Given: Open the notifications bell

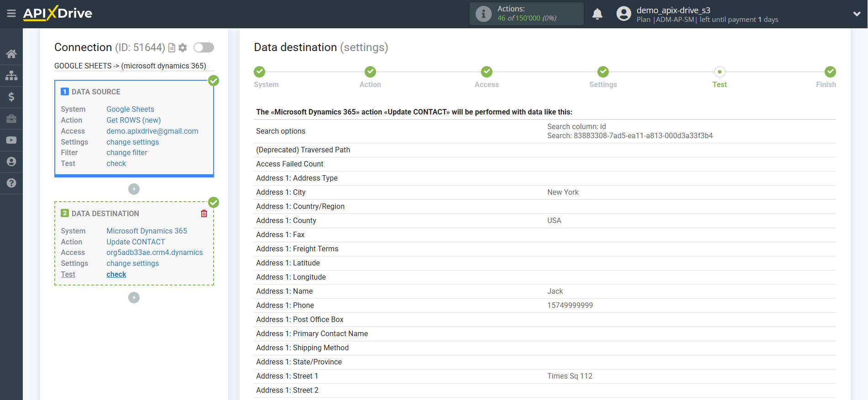Looking at the screenshot, I should 597,14.
